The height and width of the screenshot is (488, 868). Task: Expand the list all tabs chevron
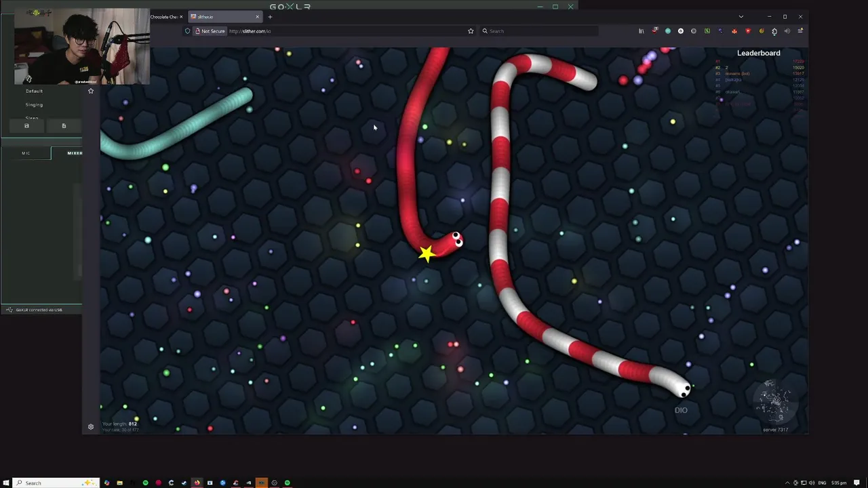tap(741, 17)
